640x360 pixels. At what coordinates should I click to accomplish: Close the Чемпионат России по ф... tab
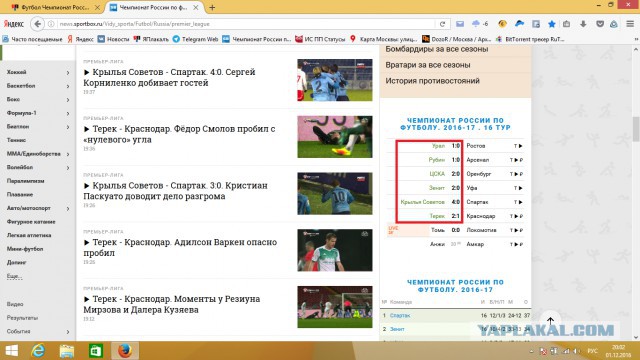pyautogui.click(x=196, y=7)
